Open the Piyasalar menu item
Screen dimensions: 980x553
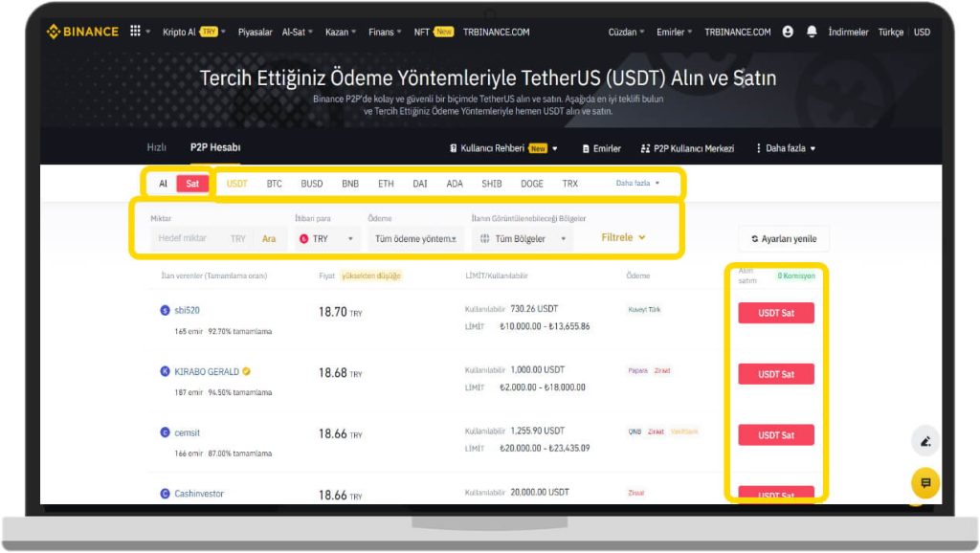pyautogui.click(x=255, y=32)
